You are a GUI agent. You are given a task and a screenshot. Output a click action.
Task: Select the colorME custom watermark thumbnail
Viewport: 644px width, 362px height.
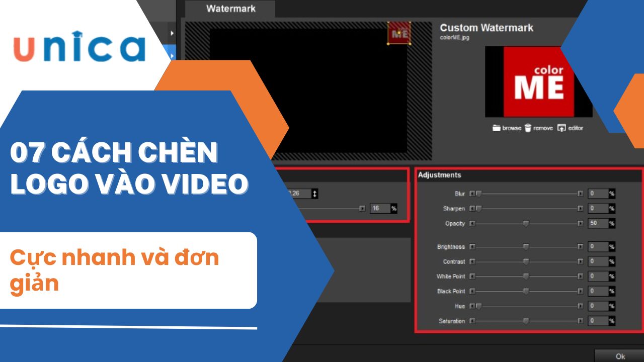point(538,81)
